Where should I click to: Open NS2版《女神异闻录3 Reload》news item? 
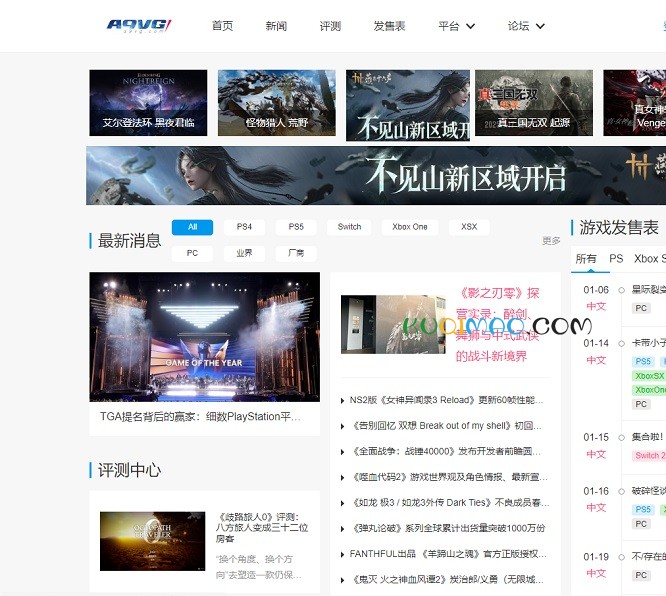pos(446,400)
